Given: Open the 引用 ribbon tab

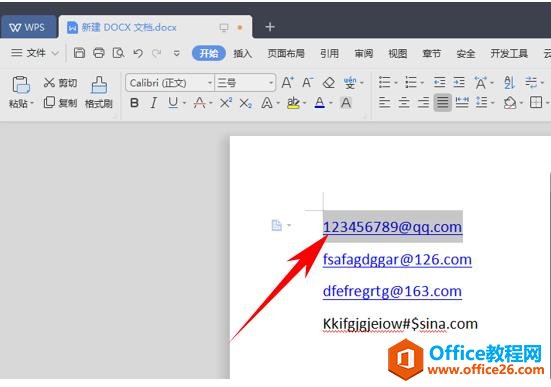Looking at the screenshot, I should [x=329, y=53].
